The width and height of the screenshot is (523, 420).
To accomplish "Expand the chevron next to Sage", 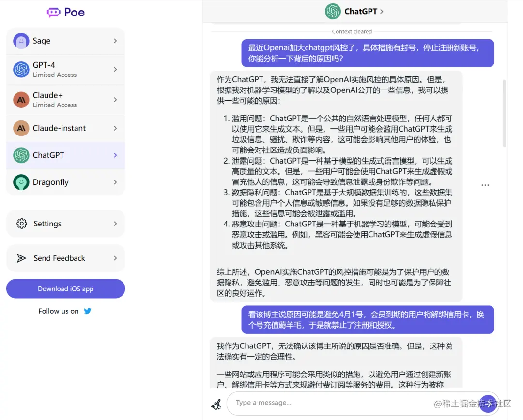I will pos(116,41).
